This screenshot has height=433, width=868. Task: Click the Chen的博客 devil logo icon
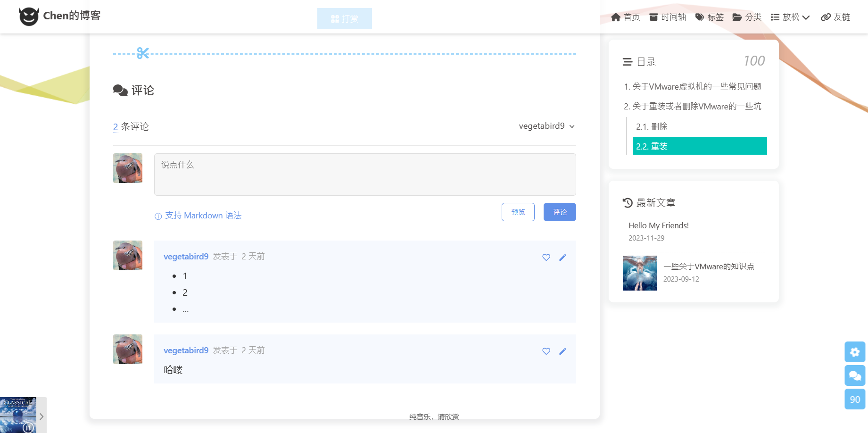[29, 17]
